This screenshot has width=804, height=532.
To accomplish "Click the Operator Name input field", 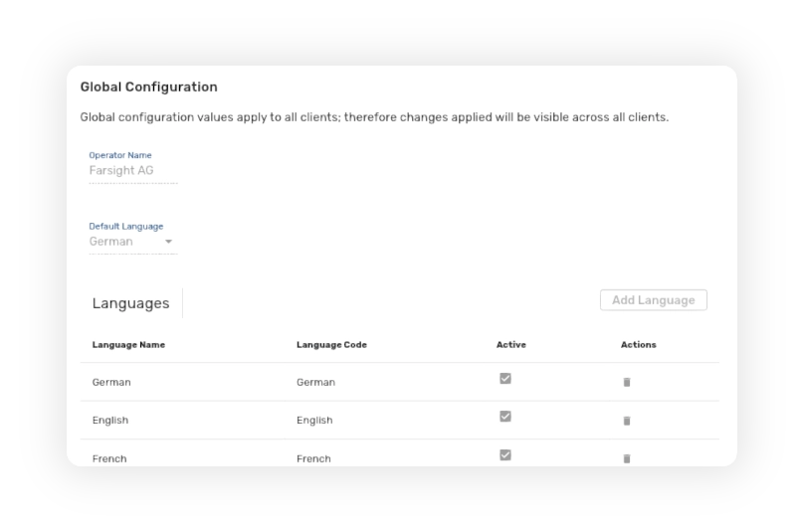I will pyautogui.click(x=132, y=170).
